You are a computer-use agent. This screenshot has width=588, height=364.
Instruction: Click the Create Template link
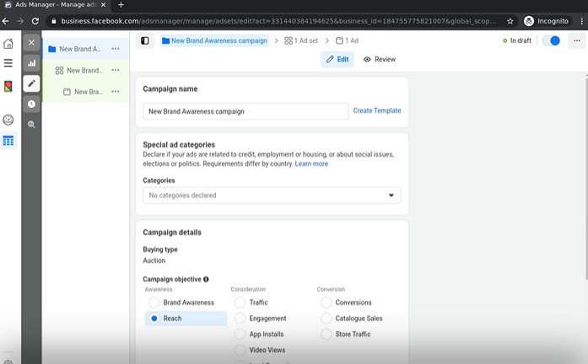377,110
